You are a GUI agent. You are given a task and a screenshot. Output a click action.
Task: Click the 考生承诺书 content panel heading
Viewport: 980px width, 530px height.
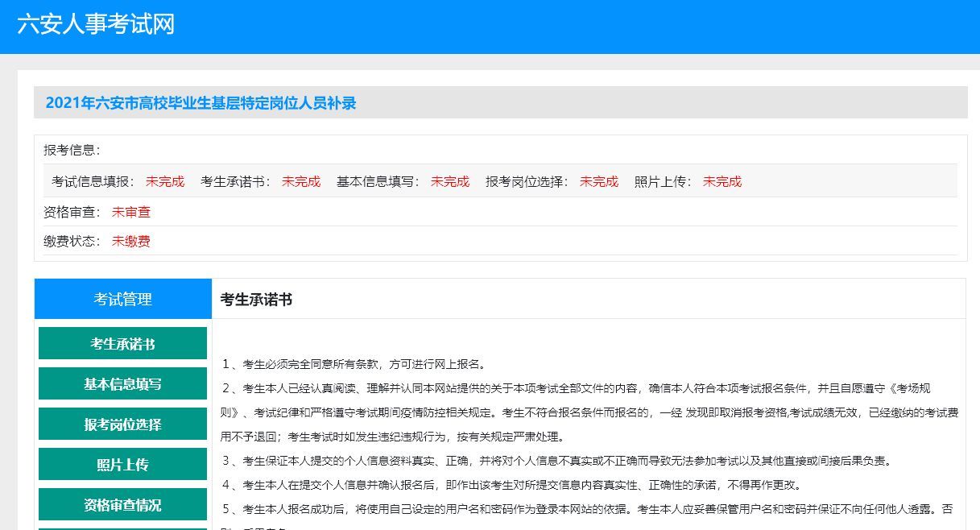click(256, 300)
